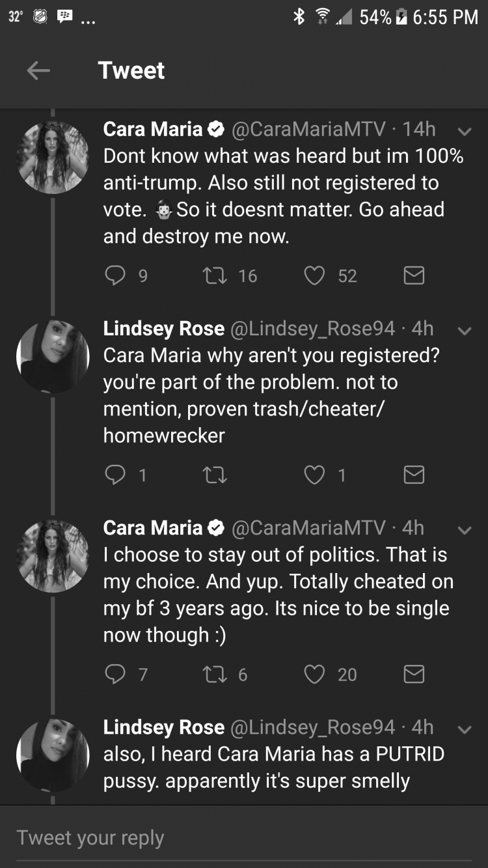Like Lindsey Rose's tweet showing 1 like
Image resolution: width=488 pixels, height=868 pixels.
point(314,475)
